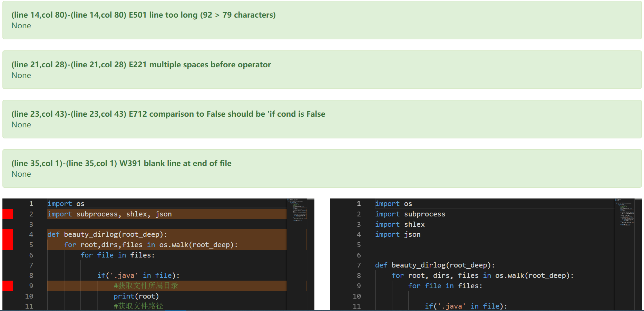644x311 pixels.
Task: Click 'for root, dirs, files' line on right
Action: pos(482,275)
